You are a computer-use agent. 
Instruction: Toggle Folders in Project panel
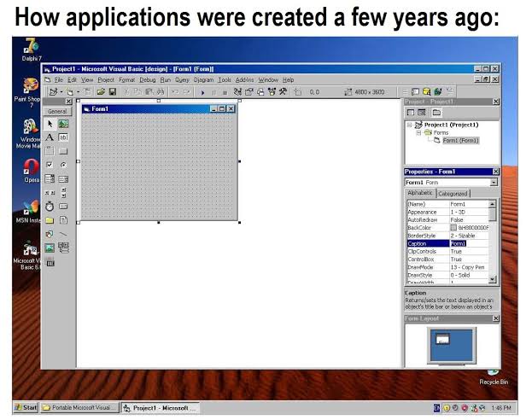pyautogui.click(x=436, y=113)
